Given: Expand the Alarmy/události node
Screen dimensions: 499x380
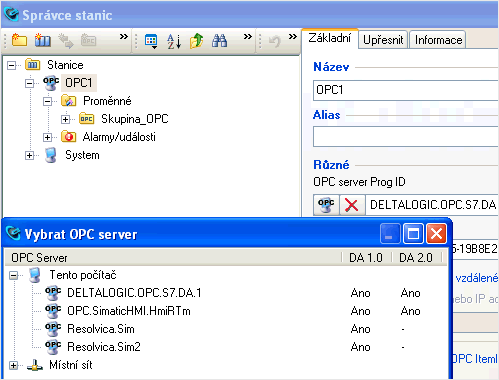Looking at the screenshot, I should coord(48,137).
